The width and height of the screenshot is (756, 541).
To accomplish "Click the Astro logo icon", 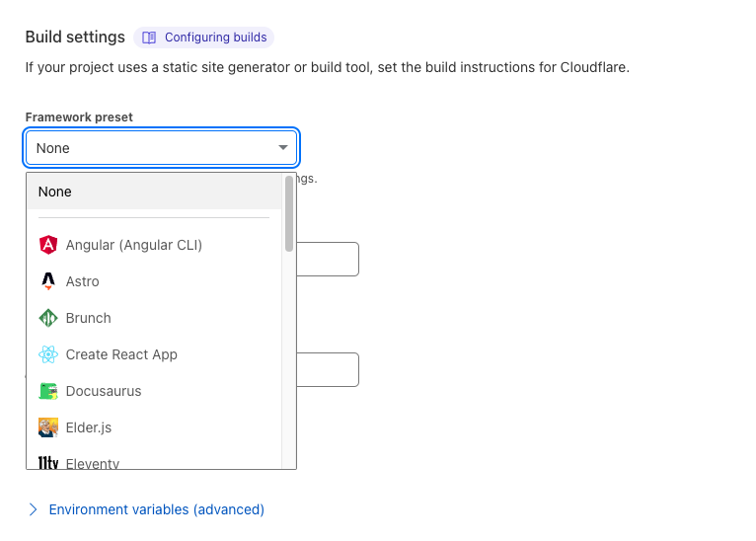I will (48, 281).
